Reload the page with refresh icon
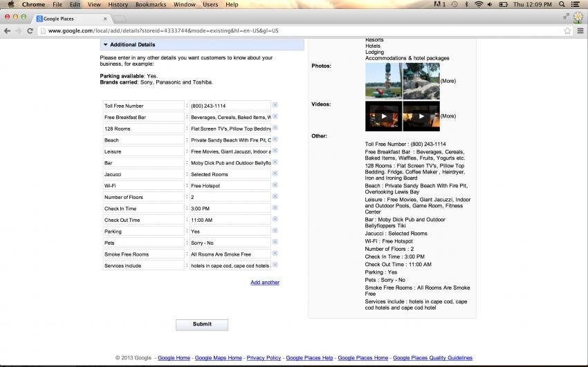Viewport: 588px width, 367px height. click(x=30, y=30)
